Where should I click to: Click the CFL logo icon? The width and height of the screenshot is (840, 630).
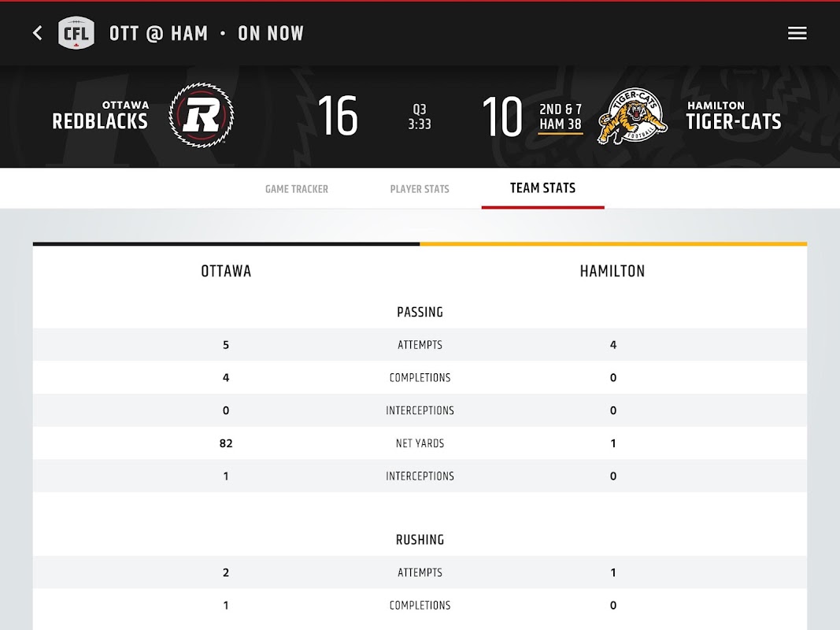point(76,33)
